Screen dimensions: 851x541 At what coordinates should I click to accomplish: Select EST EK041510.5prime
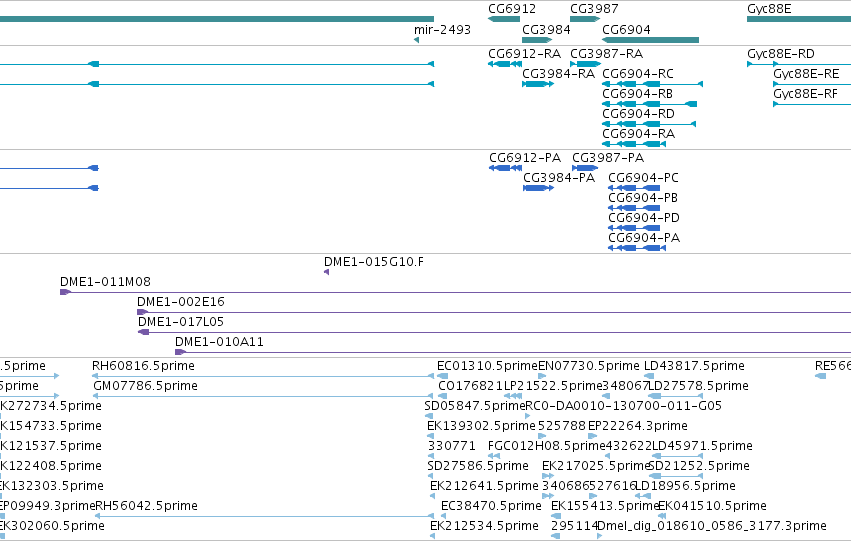(662, 515)
